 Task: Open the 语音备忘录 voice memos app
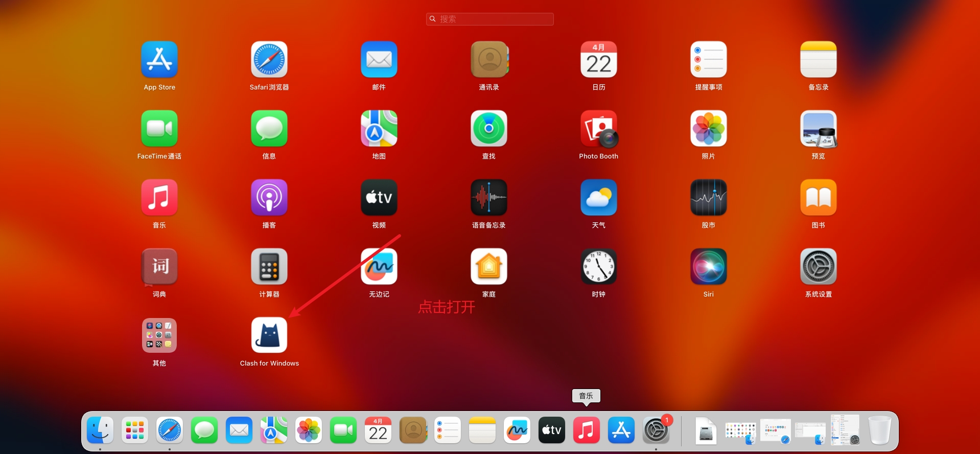tap(488, 198)
